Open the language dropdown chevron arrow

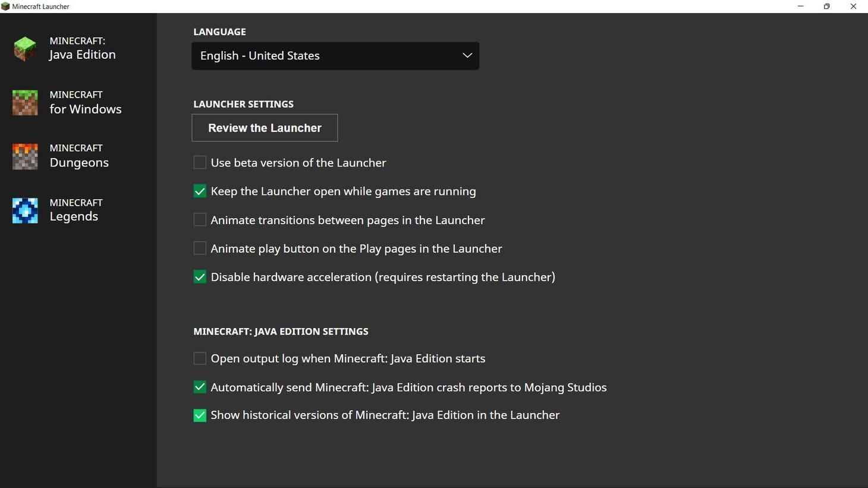pos(467,56)
